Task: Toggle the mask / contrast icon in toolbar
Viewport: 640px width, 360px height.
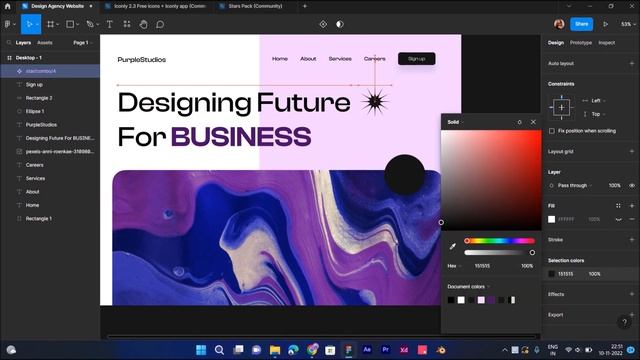Action: 340,24
